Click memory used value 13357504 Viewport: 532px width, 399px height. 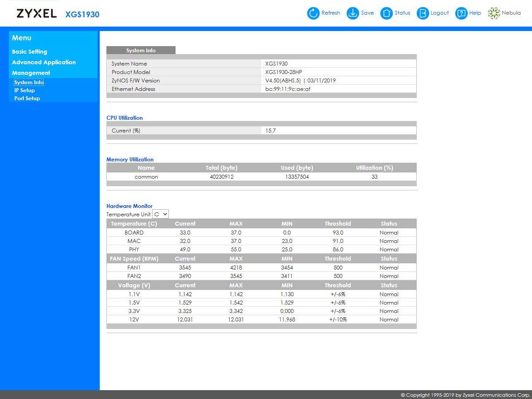click(297, 177)
